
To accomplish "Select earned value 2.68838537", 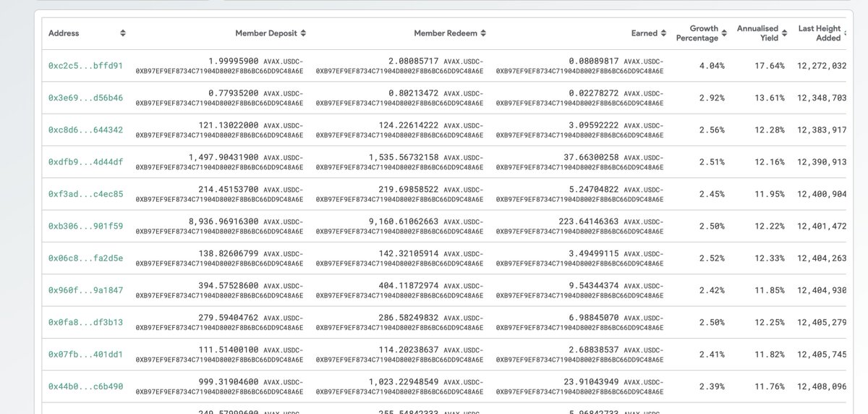I will click(593, 350).
